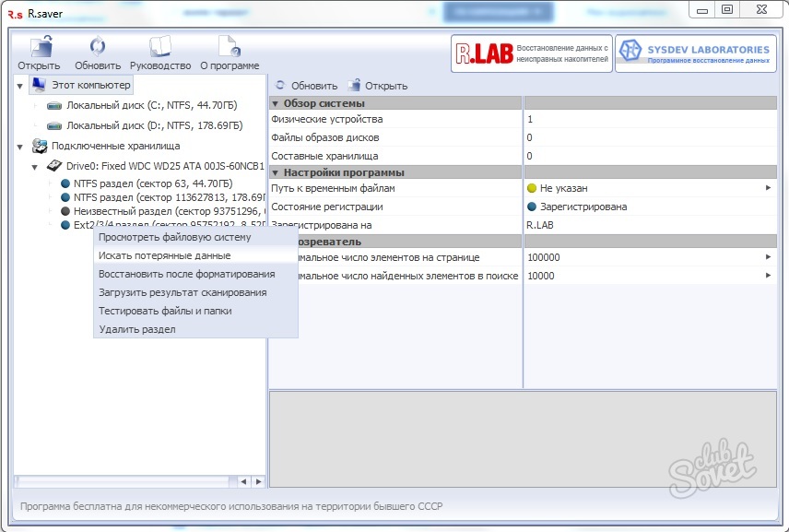Select Искать потерянные данные menu entry
Viewport: 789px width, 532px height.
[x=164, y=255]
